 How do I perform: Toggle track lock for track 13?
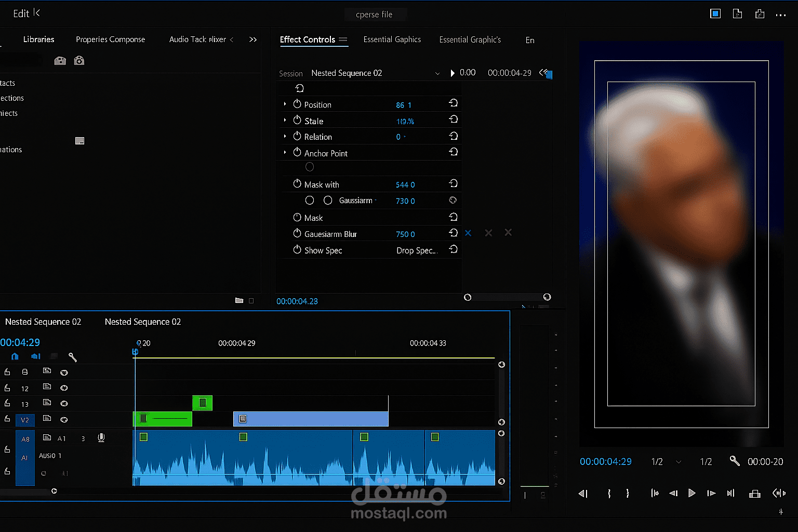[7, 403]
